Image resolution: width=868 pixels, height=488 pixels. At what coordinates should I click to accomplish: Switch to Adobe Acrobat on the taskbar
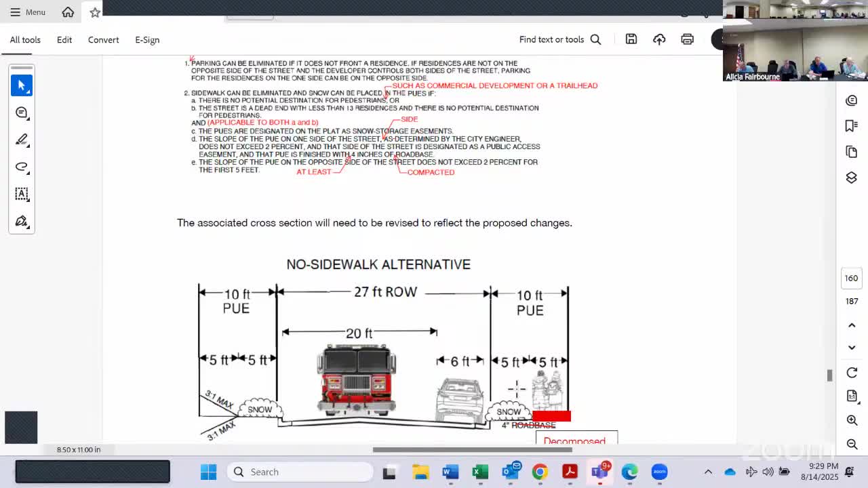570,472
